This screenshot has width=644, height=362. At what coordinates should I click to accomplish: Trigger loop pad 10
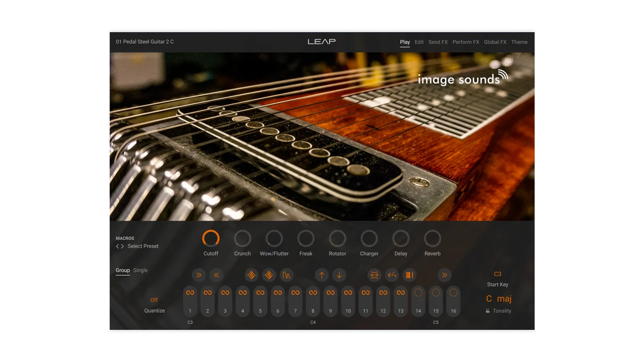[x=348, y=302]
